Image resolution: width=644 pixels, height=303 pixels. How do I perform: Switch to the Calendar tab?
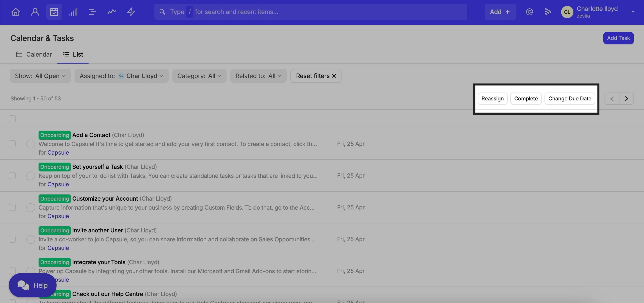coord(34,55)
